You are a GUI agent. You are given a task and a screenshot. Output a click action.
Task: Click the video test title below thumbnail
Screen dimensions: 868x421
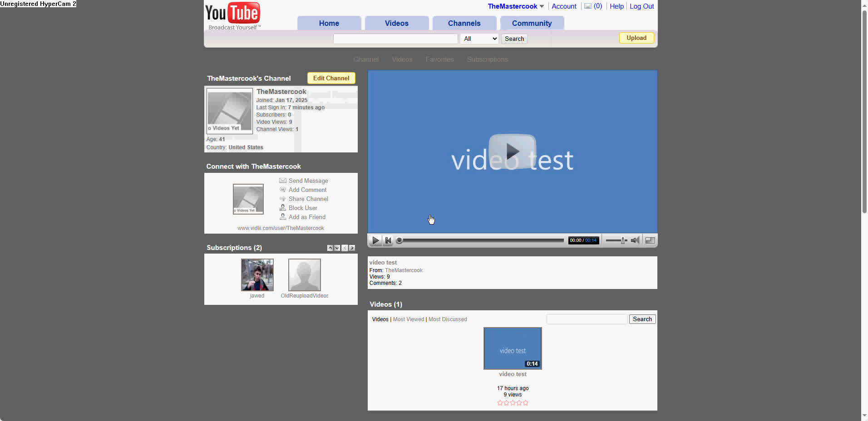point(513,374)
